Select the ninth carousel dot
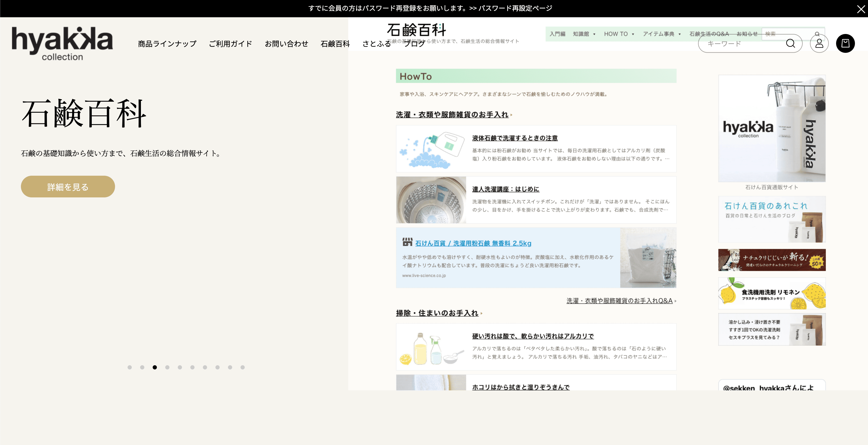Viewport: 868px width, 445px height. point(230,367)
